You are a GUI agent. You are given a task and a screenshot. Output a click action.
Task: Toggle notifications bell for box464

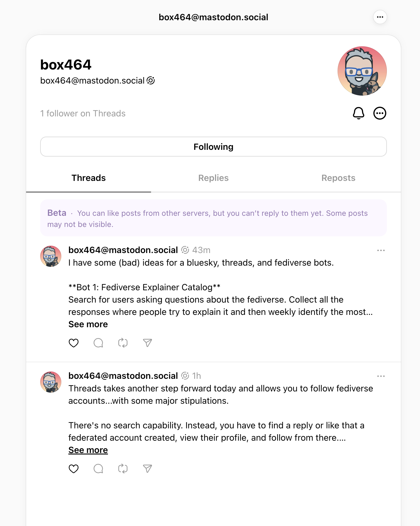point(358,113)
